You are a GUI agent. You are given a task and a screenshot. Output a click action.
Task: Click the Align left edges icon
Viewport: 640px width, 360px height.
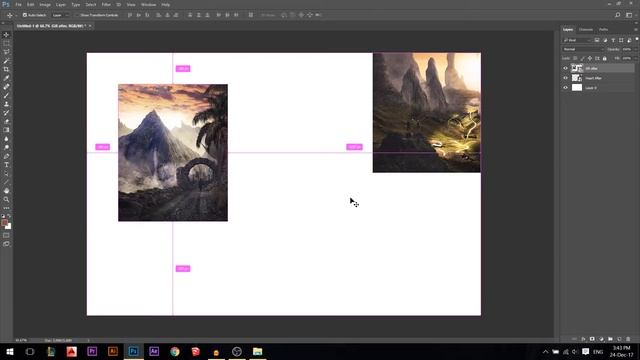point(158,15)
